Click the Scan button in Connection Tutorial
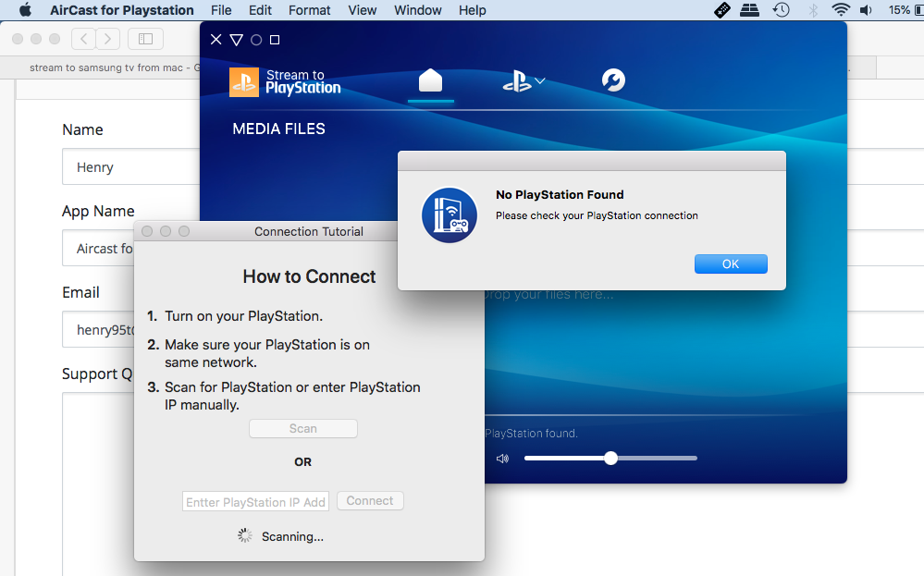The width and height of the screenshot is (924, 576). 302,428
